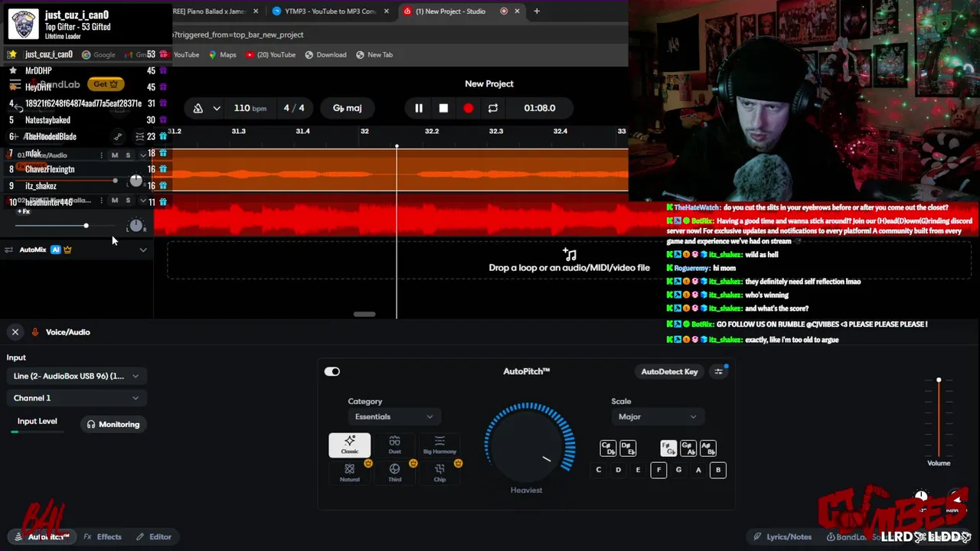Click the + Fx button on track two
The width and height of the screenshot is (980, 551).
pyautogui.click(x=24, y=211)
